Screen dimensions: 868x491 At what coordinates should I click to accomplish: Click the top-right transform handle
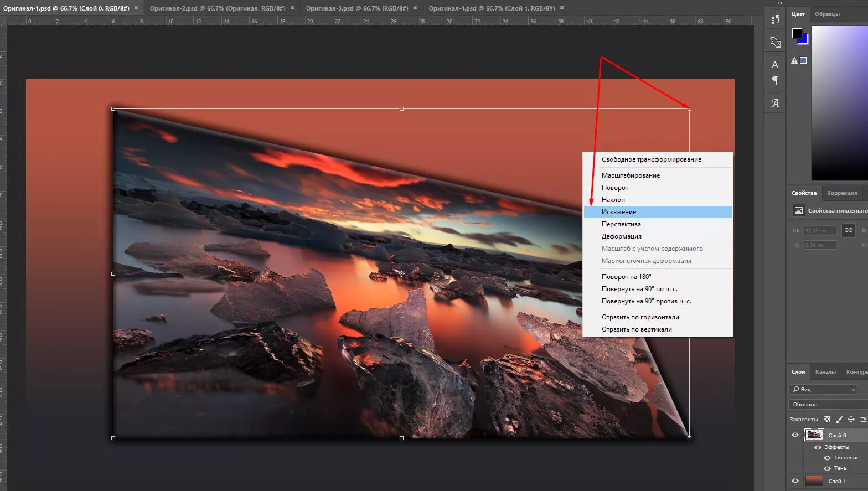(689, 108)
